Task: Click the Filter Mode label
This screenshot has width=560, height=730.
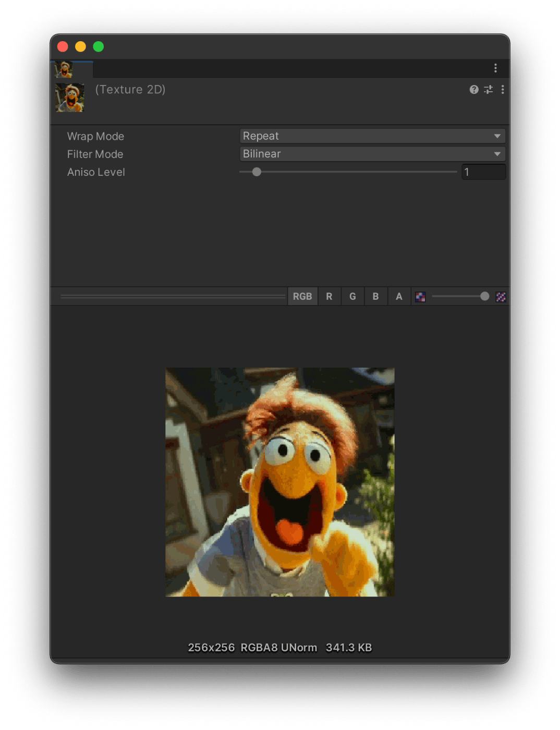Action: click(95, 154)
